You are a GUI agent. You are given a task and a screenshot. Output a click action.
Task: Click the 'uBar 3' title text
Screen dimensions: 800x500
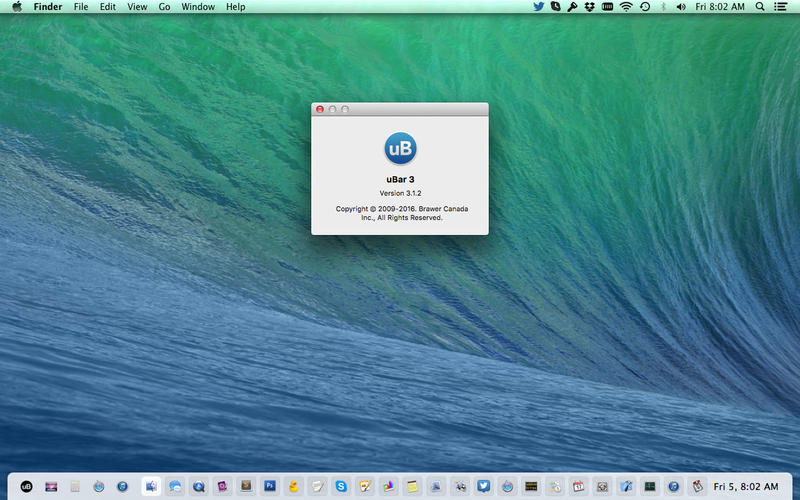(x=400, y=180)
